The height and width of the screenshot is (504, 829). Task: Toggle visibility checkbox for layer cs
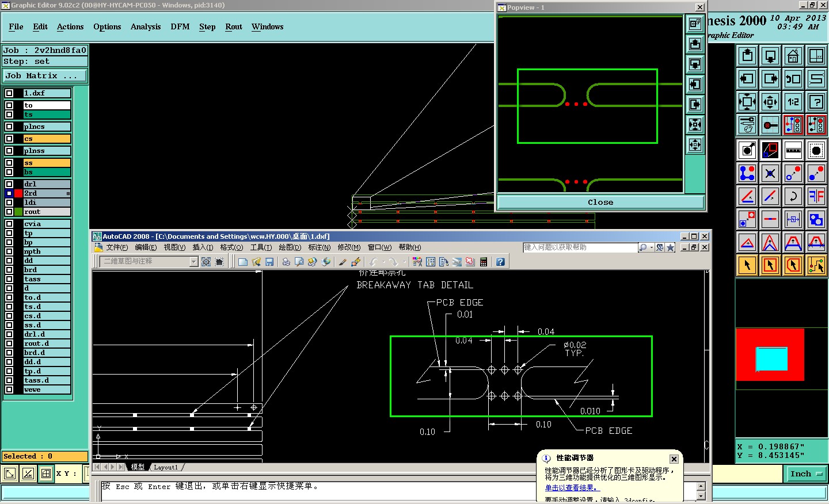point(9,139)
